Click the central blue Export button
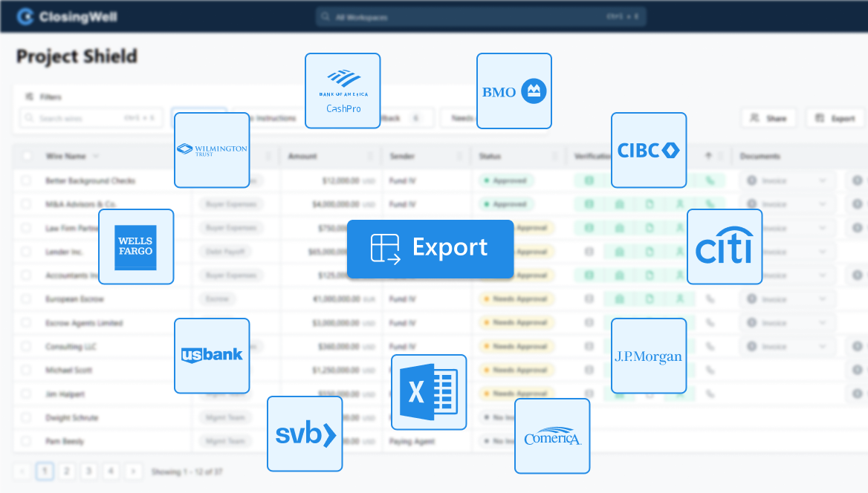This screenshot has height=493, width=868. [x=430, y=249]
